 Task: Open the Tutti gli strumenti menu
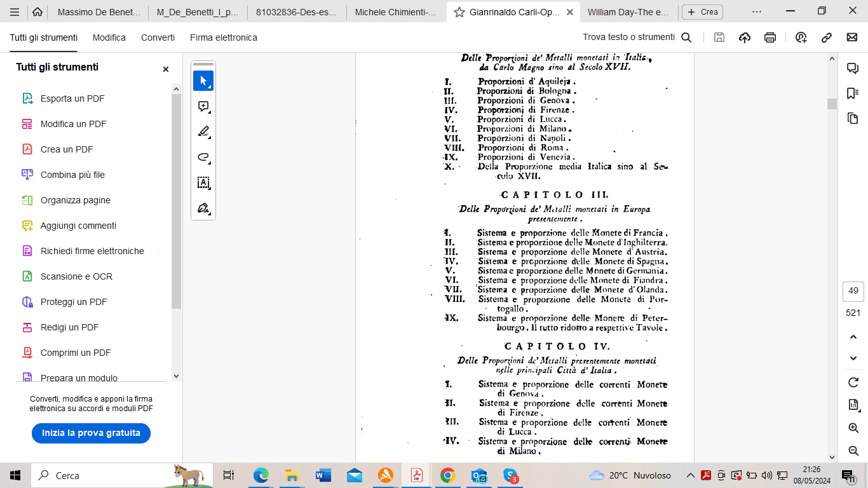click(44, 37)
